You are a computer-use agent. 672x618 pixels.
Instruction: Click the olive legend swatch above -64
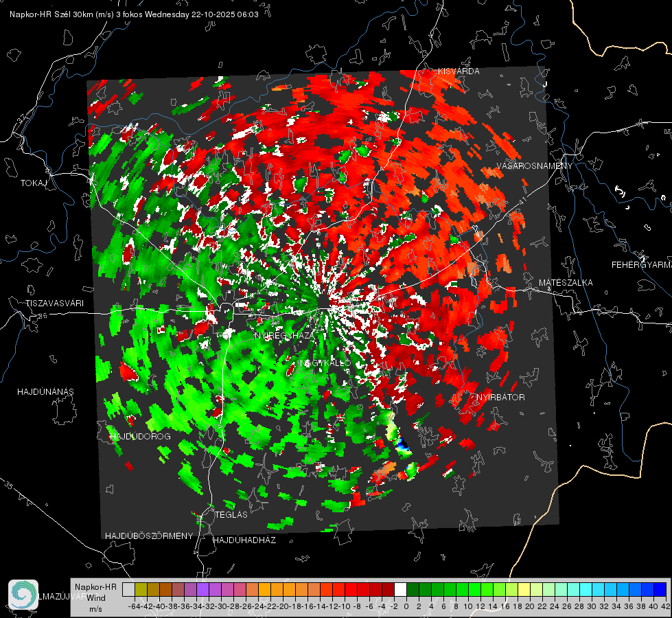(x=141, y=590)
